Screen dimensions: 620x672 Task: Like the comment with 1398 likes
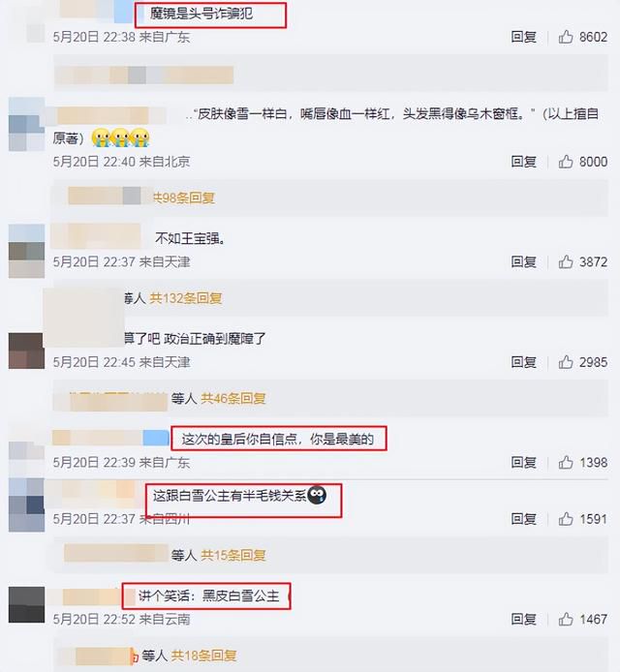click(x=566, y=463)
